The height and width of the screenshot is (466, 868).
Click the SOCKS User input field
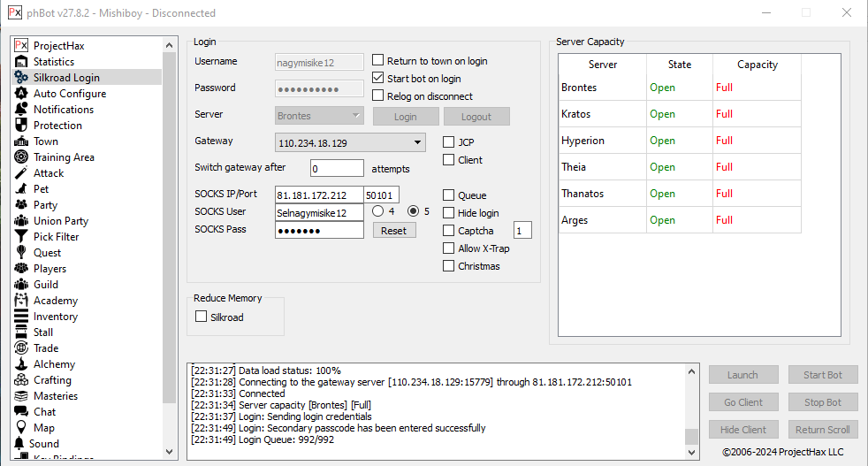click(319, 212)
